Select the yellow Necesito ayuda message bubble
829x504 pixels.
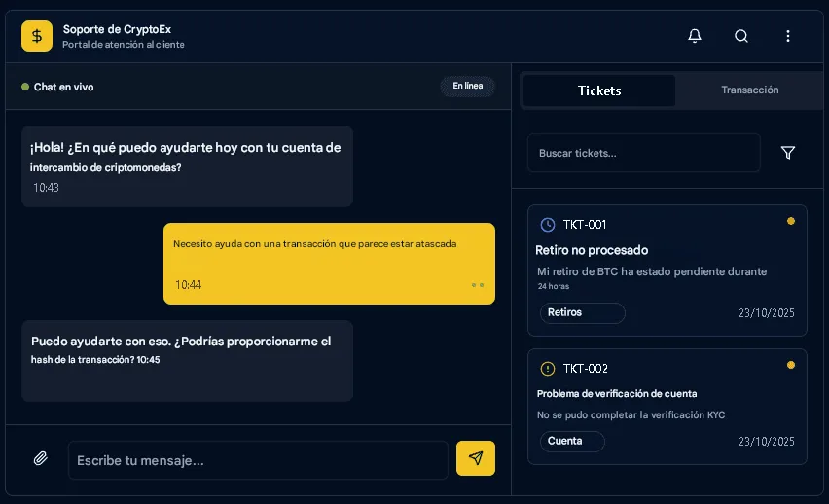[x=329, y=264]
